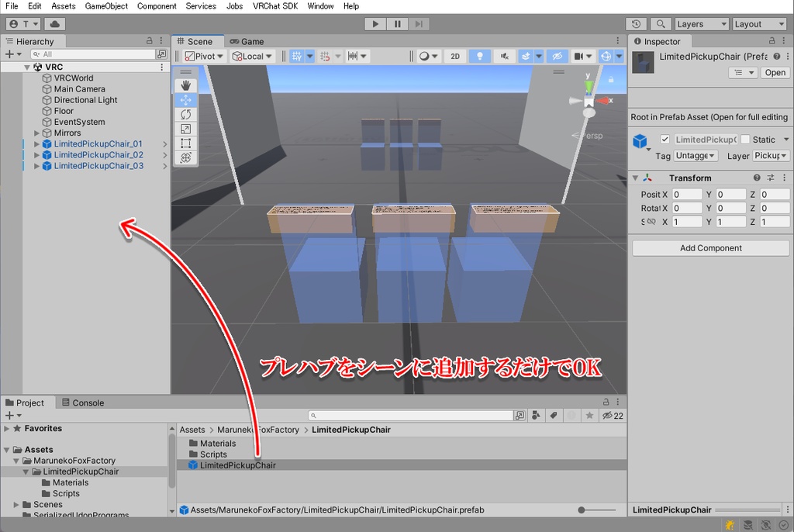794x532 pixels.
Task: Click favorite star icon in Project toolbar
Action: [x=589, y=416]
